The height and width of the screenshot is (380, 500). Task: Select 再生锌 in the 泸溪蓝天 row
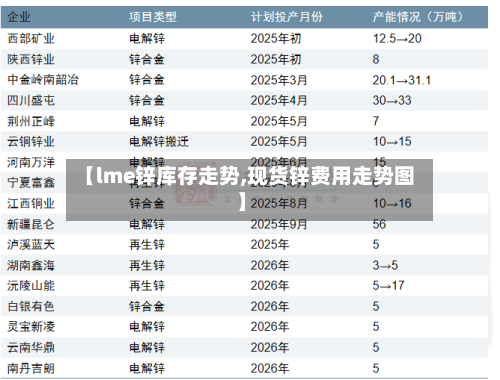[x=147, y=245]
